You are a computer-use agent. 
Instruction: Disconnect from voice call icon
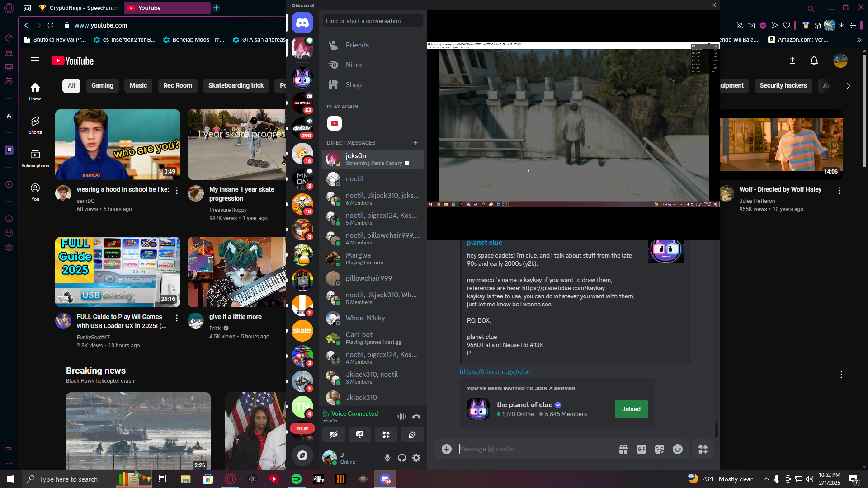[x=416, y=417]
